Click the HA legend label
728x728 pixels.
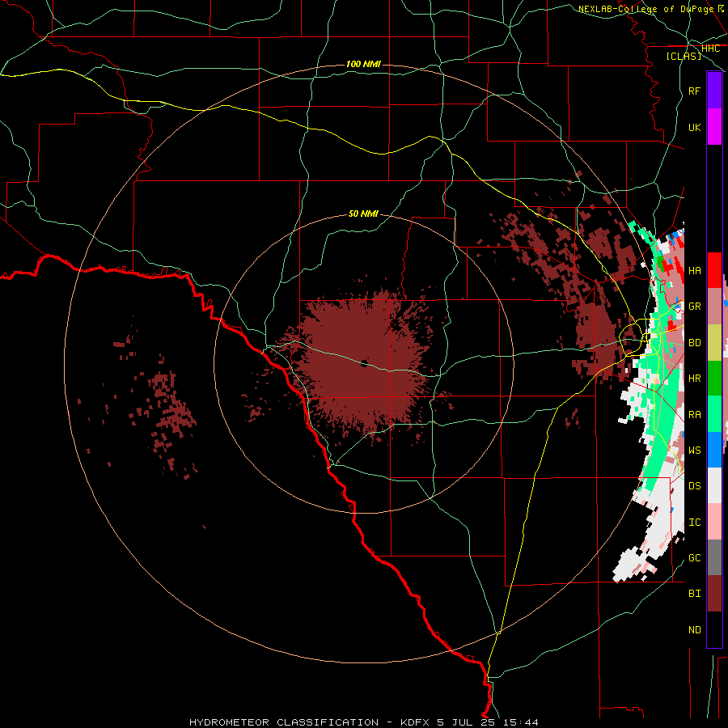coord(694,271)
